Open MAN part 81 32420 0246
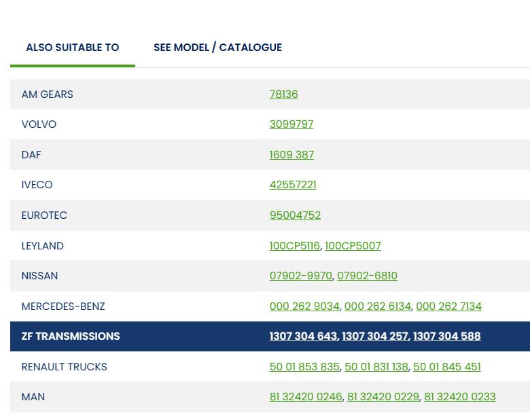 coord(306,397)
